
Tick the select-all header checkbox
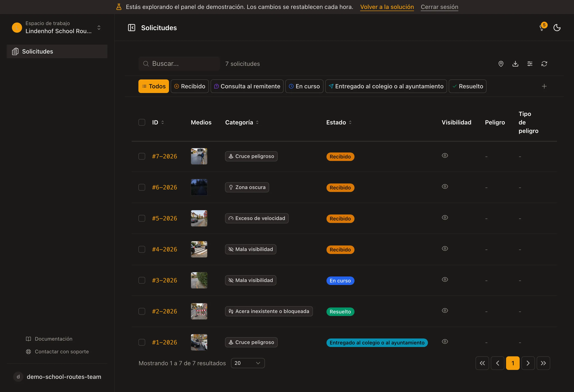[x=142, y=122]
